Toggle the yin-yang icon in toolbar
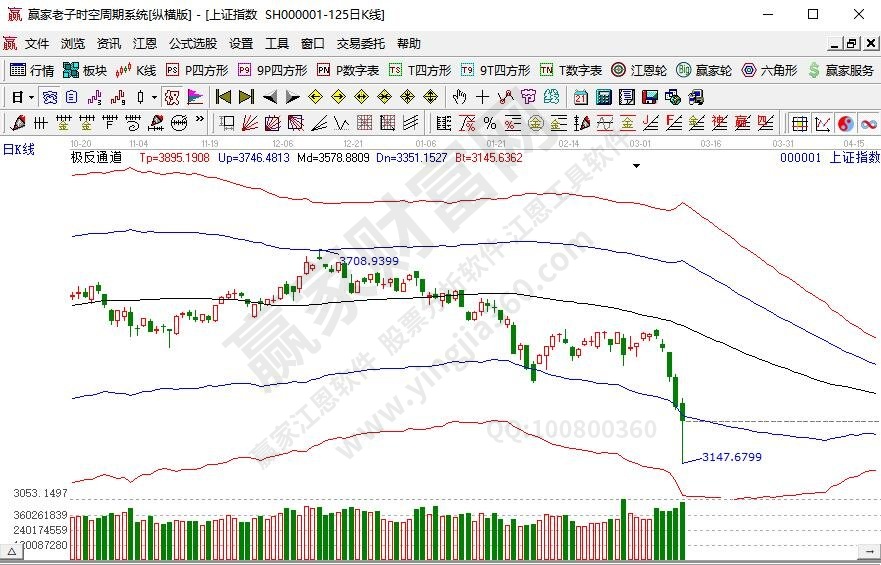881x565 pixels. point(844,123)
